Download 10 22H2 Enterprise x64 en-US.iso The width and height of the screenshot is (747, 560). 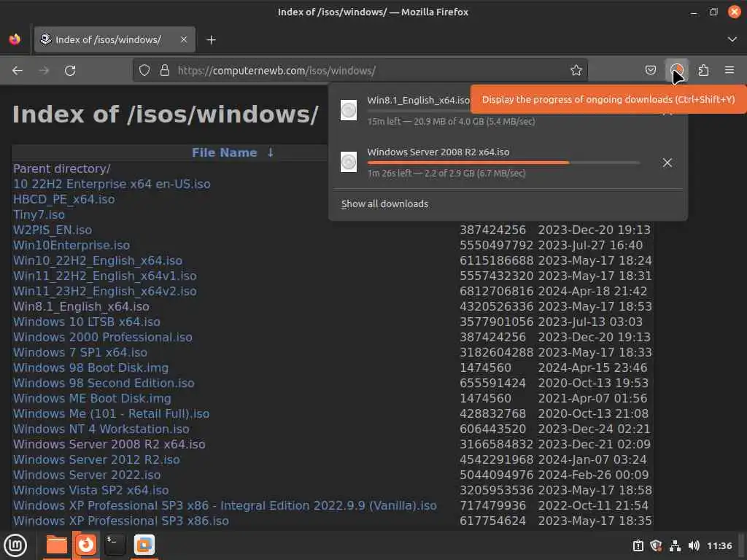(x=112, y=184)
